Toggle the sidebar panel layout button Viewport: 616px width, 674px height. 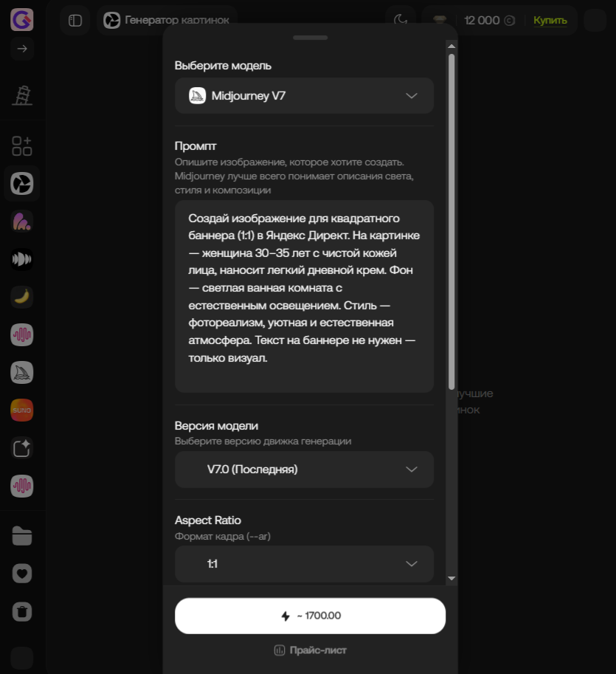point(75,20)
